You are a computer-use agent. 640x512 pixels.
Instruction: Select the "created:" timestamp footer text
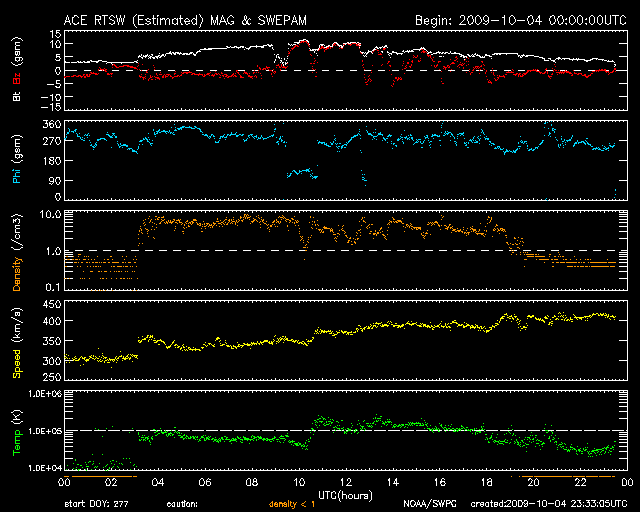tap(549, 504)
